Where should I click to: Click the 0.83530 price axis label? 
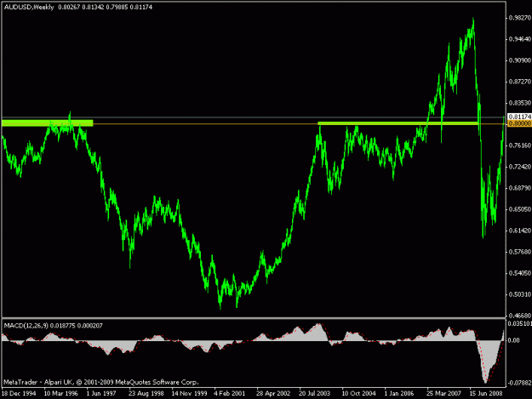coord(520,103)
